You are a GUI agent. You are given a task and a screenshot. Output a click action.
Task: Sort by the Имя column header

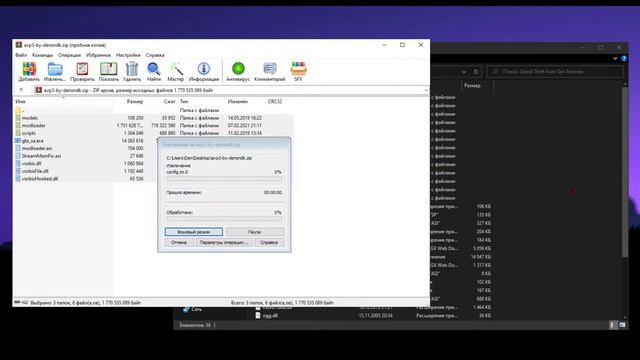[20, 101]
